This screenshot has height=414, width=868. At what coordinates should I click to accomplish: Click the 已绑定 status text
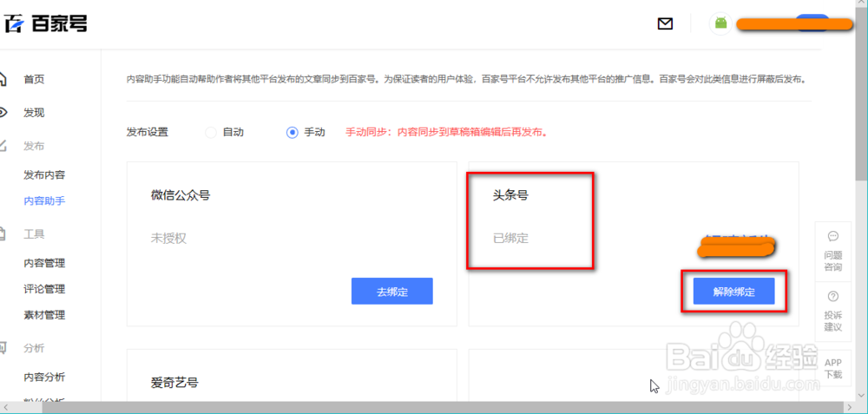[510, 239]
